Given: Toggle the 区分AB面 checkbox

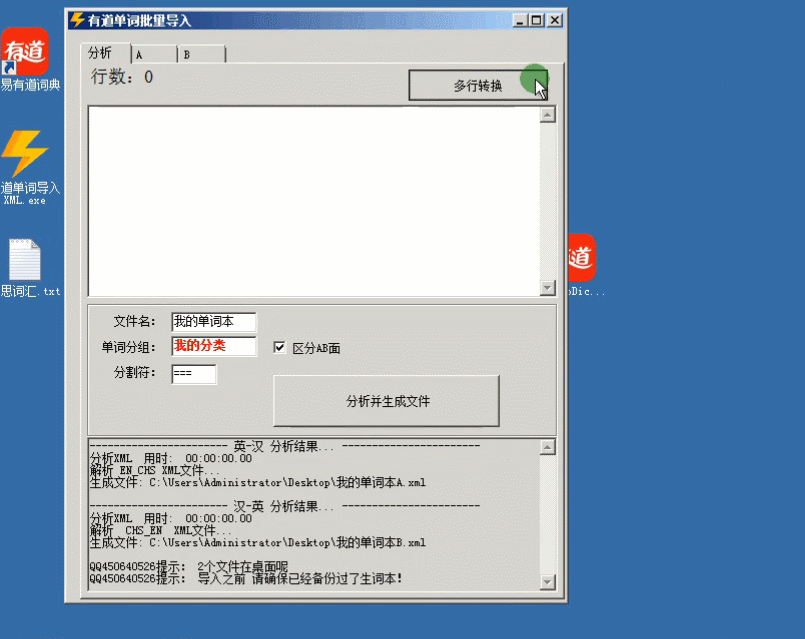Looking at the screenshot, I should click(x=279, y=347).
